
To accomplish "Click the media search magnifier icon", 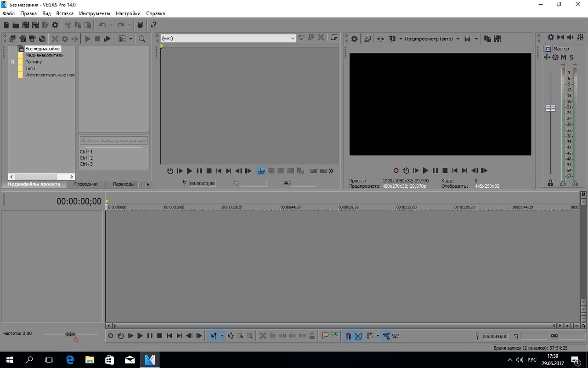I will 142,39.
